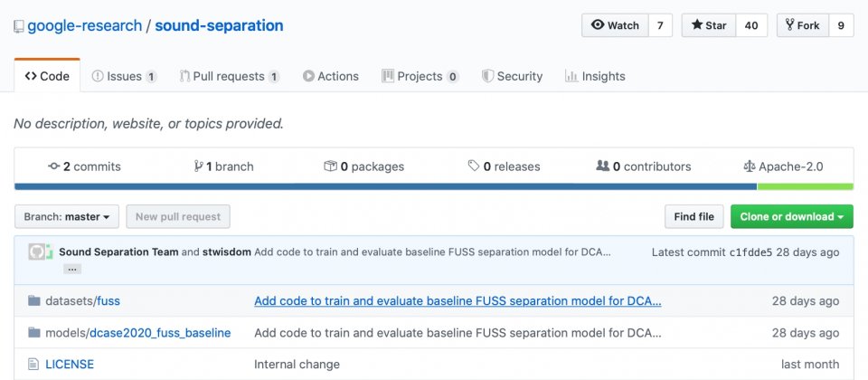
Task: Switch to the Code tab
Action: (x=47, y=76)
